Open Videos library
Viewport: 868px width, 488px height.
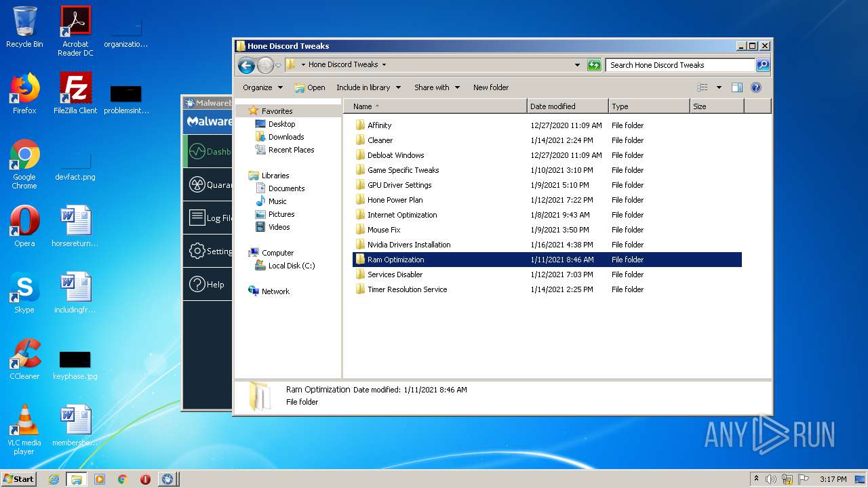click(279, 227)
